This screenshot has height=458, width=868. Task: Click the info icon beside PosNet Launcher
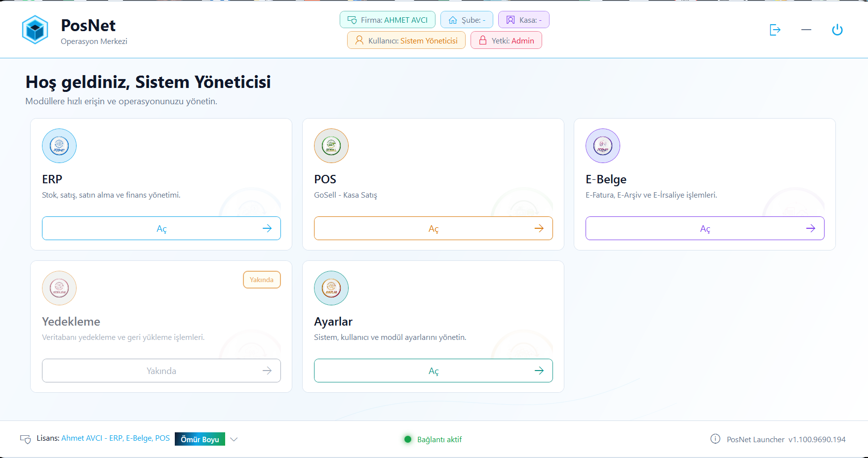(x=715, y=439)
